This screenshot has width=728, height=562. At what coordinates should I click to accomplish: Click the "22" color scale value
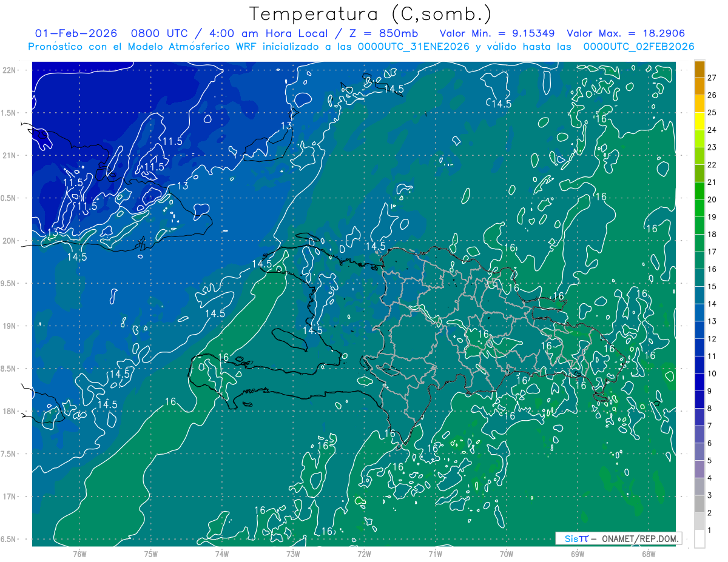click(x=712, y=165)
